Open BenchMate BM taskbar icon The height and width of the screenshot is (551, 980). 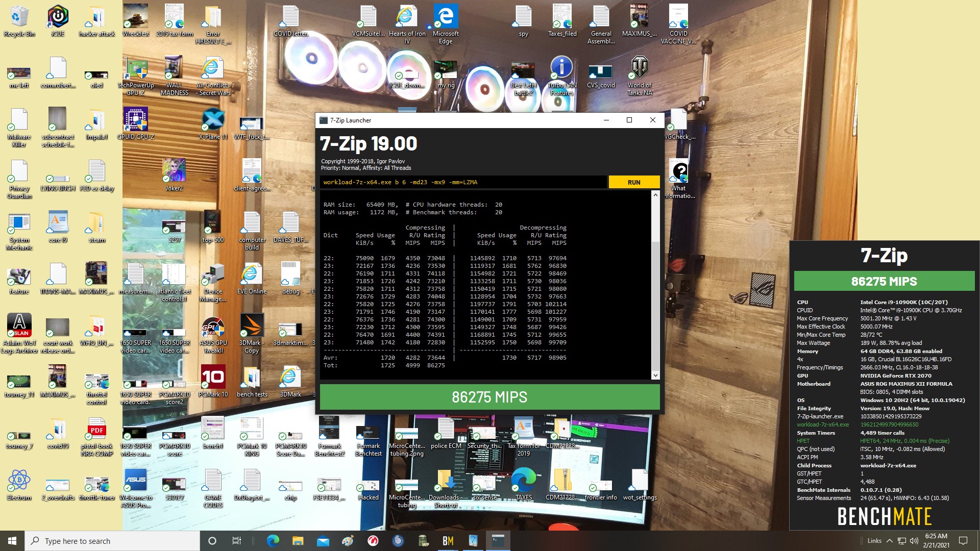tap(448, 541)
